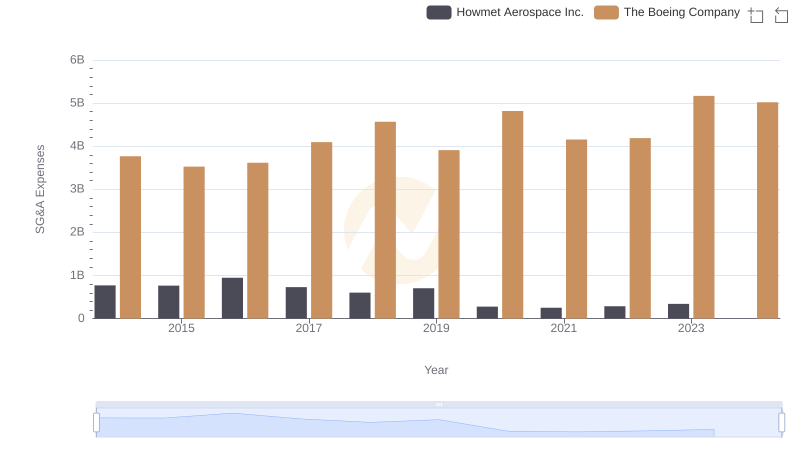This screenshot has width=800, height=461.
Task: Click the Year axis title
Action: [436, 370]
